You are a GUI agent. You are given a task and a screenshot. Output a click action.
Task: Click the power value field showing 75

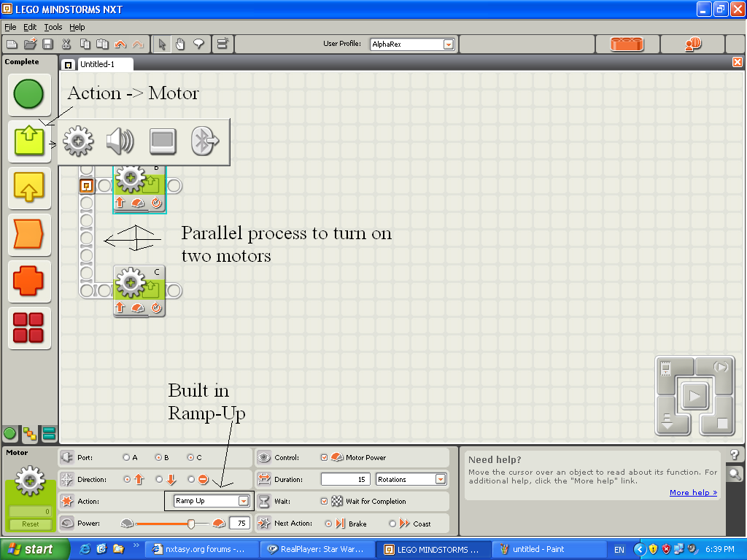[241, 524]
